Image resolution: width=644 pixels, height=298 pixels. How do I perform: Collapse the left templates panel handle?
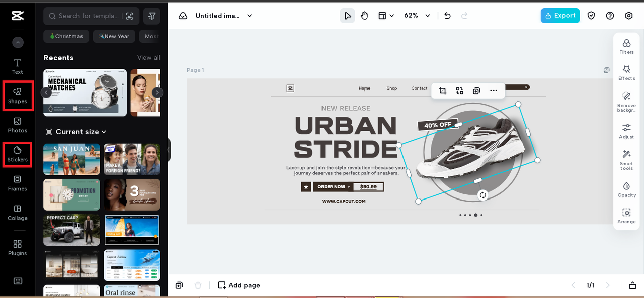(169, 150)
